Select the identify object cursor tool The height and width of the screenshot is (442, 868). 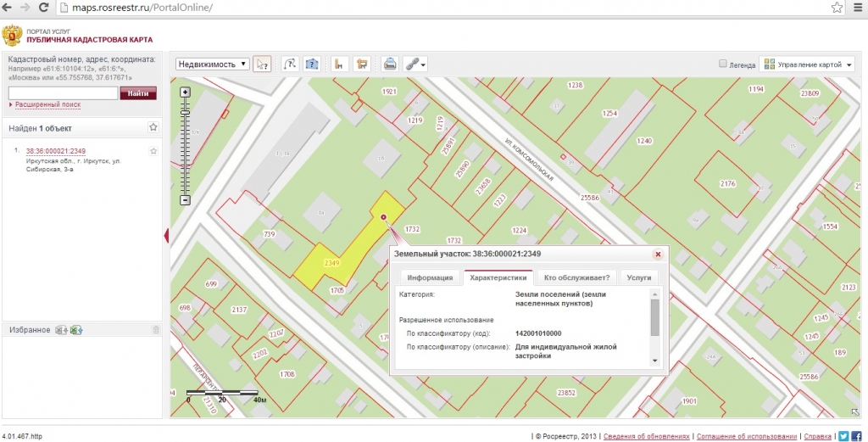[x=263, y=64]
